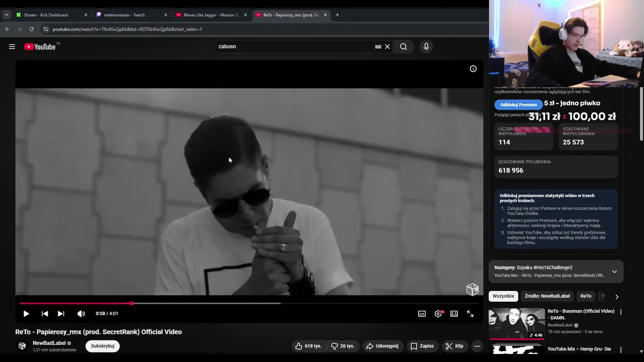Open the NewBadLabel channel name link

[x=49, y=343]
